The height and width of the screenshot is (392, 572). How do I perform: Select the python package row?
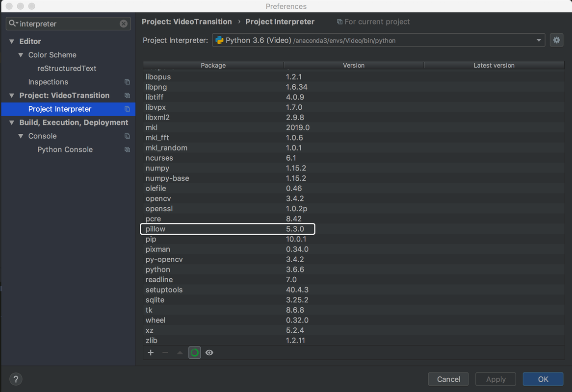[354, 269]
